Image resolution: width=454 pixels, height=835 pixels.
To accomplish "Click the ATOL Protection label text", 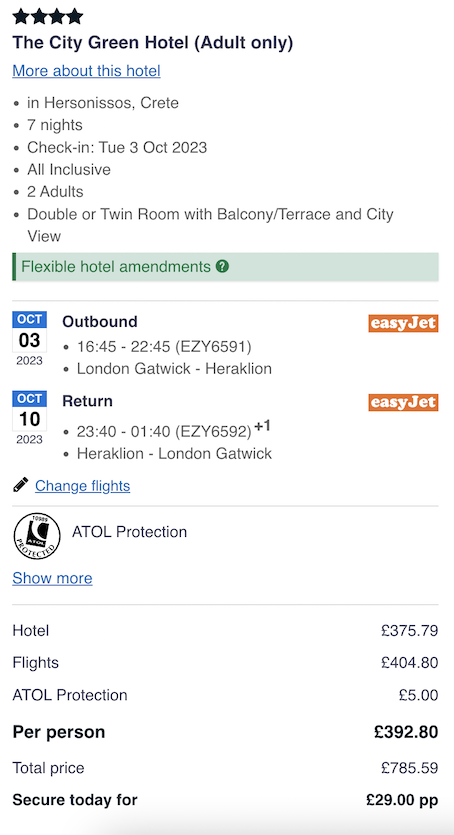I will click(x=129, y=532).
